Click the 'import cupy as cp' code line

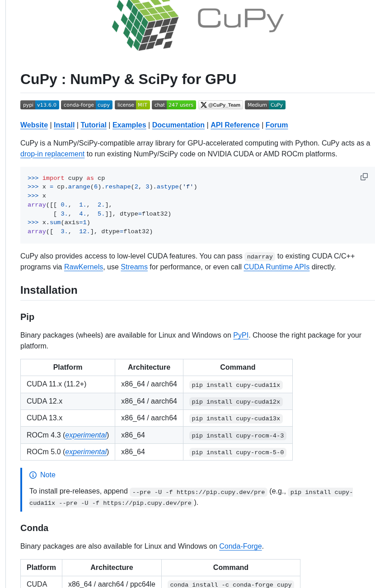[x=66, y=178]
